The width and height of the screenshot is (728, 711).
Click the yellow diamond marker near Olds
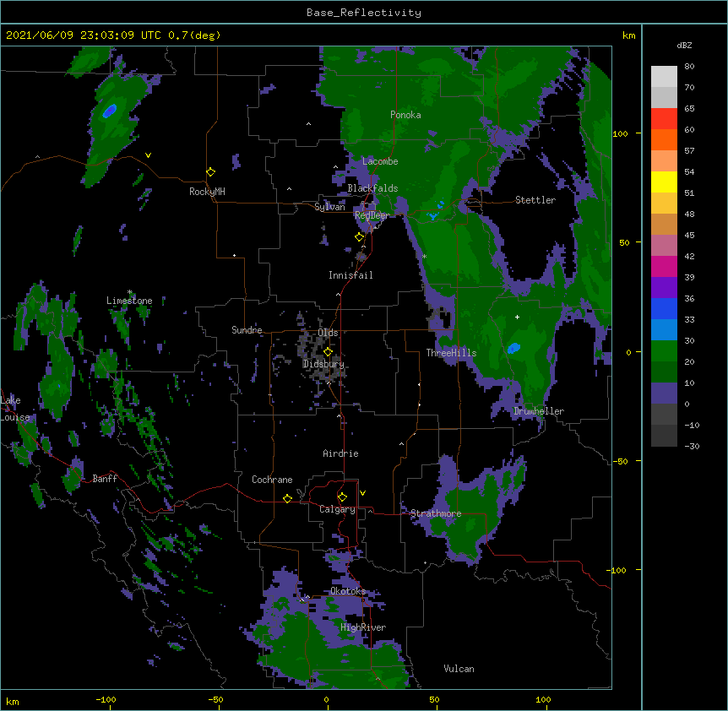coord(328,352)
